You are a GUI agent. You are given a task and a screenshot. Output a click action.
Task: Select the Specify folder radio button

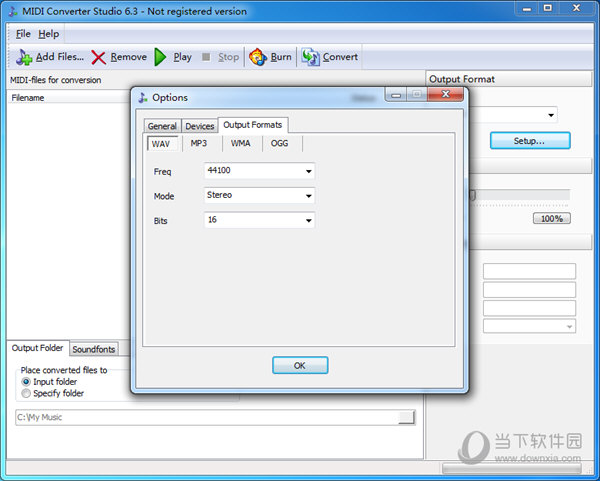click(x=26, y=393)
